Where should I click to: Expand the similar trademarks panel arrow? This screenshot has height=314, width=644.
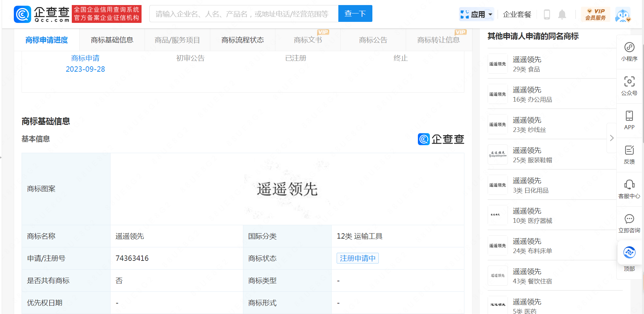611,138
